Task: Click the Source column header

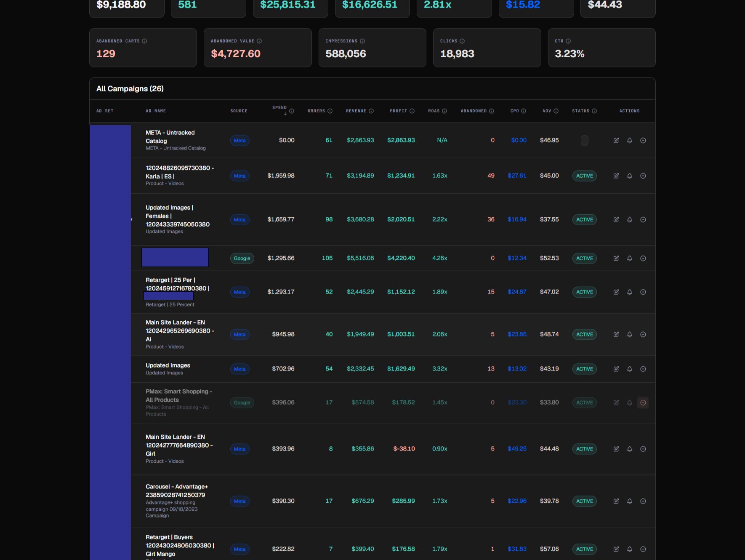Action: [239, 111]
